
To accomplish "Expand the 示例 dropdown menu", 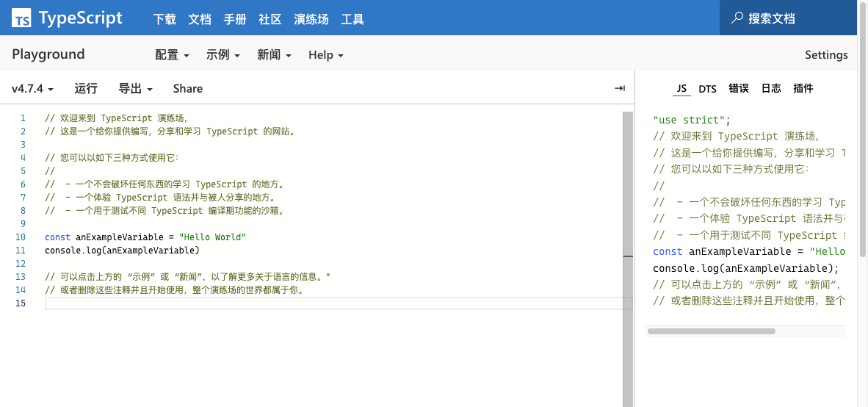I will (x=223, y=55).
